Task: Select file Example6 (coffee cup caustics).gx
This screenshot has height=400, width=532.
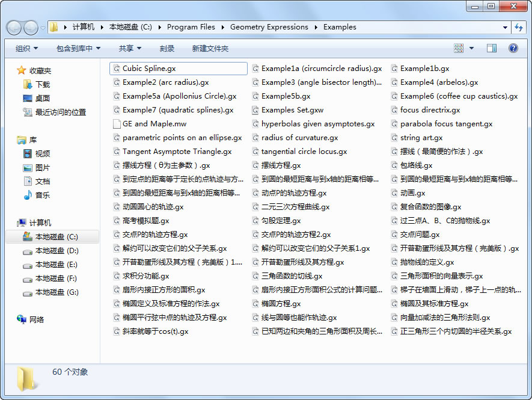Action: [x=454, y=96]
